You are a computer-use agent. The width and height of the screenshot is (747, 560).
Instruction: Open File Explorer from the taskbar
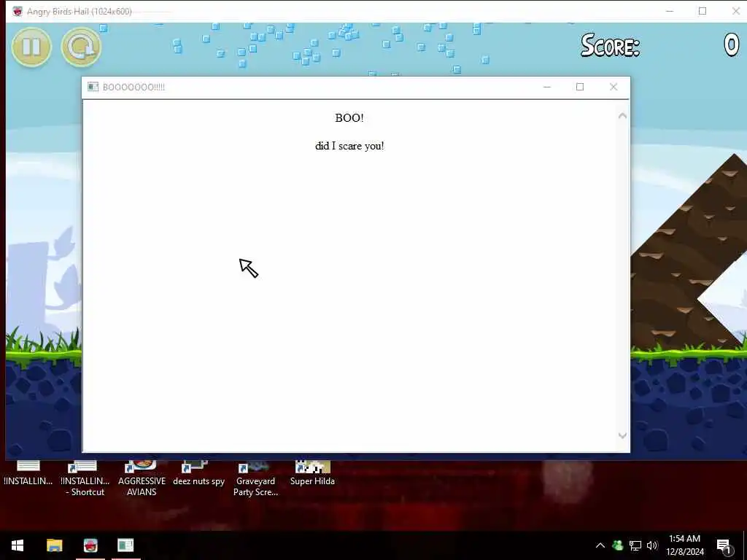[x=54, y=545]
